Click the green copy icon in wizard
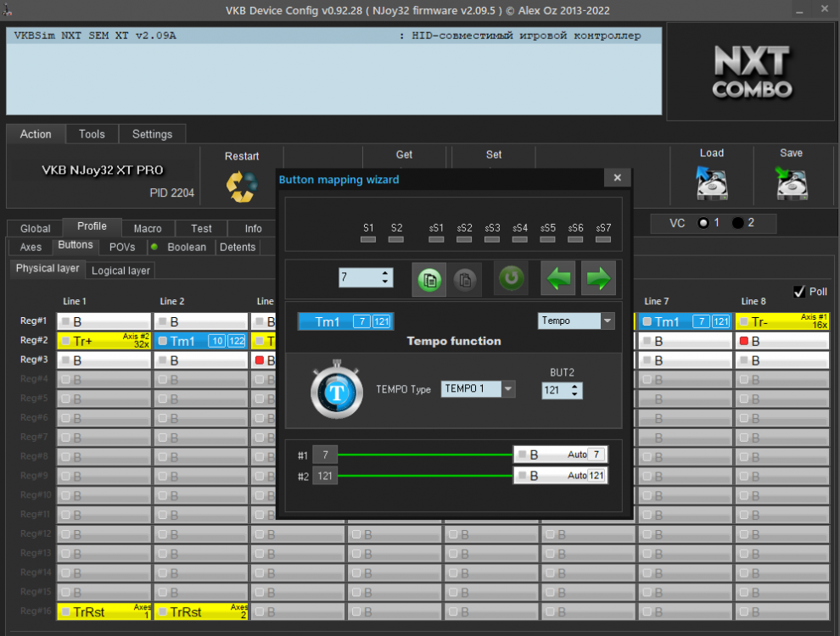840x636 pixels. 429,279
